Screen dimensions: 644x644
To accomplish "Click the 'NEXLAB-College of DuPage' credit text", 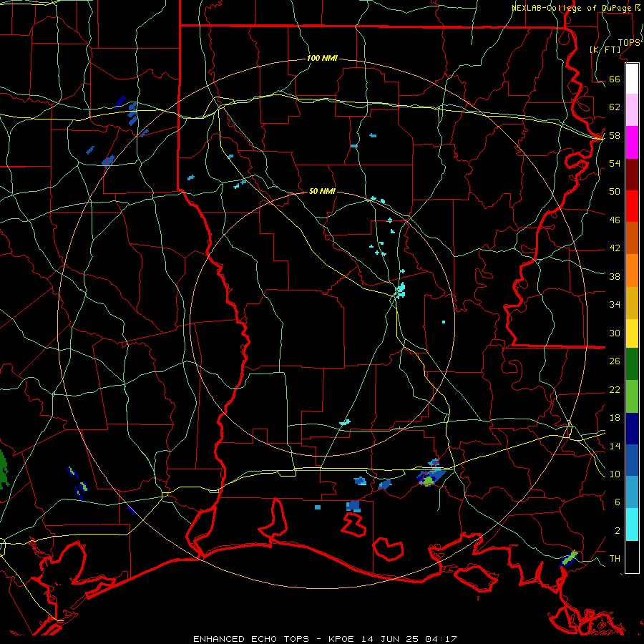I will pyautogui.click(x=571, y=8).
